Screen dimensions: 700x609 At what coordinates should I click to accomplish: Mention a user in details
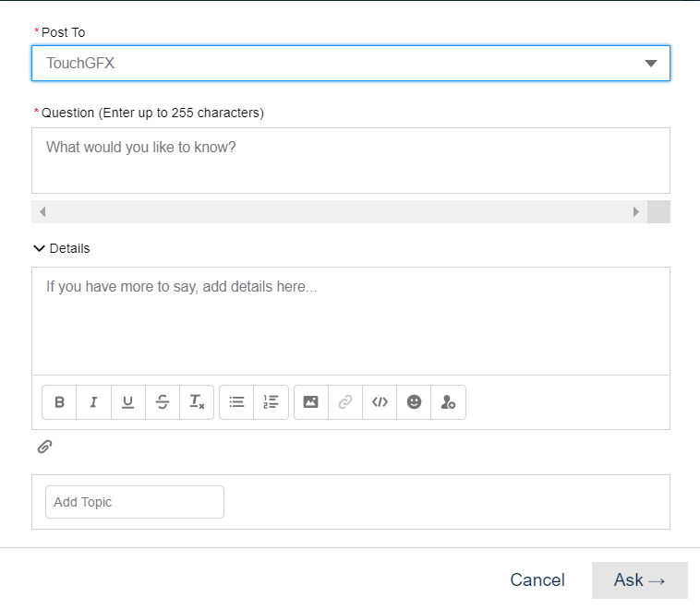[448, 402]
